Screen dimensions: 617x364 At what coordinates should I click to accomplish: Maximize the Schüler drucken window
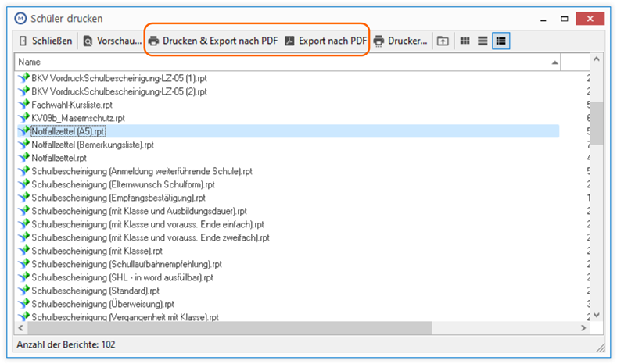[565, 19]
